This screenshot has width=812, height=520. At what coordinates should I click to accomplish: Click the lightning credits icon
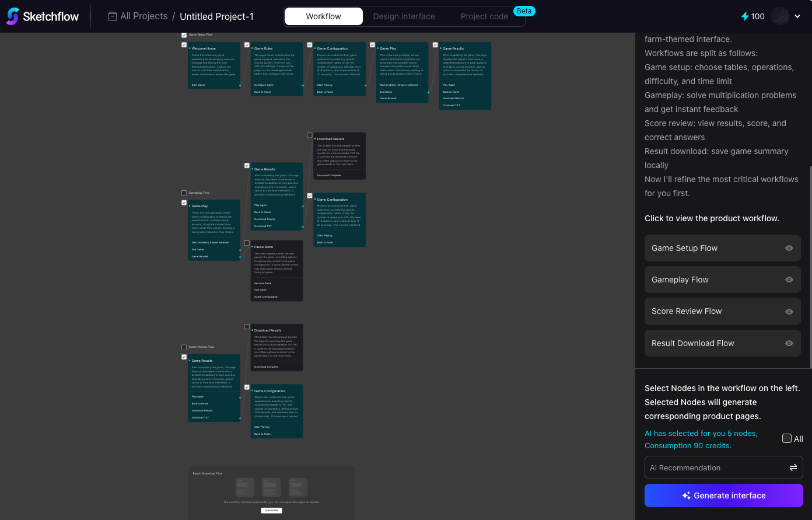(745, 16)
